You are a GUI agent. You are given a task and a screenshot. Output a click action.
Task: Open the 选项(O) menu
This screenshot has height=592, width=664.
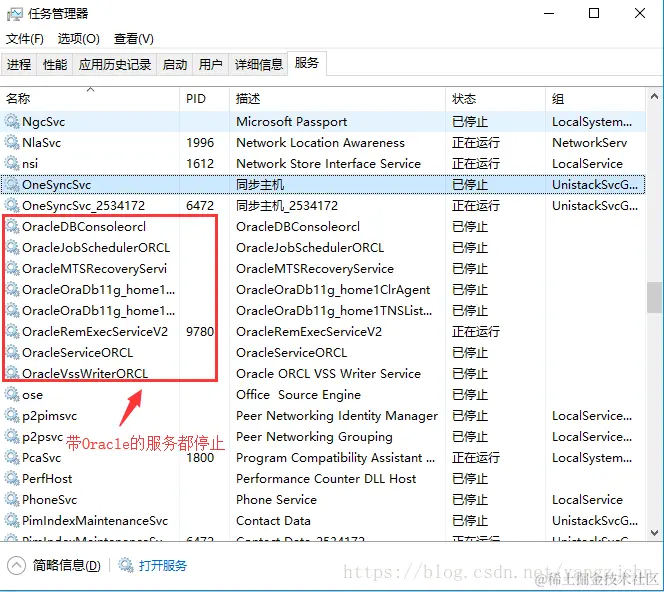pyautogui.click(x=78, y=39)
